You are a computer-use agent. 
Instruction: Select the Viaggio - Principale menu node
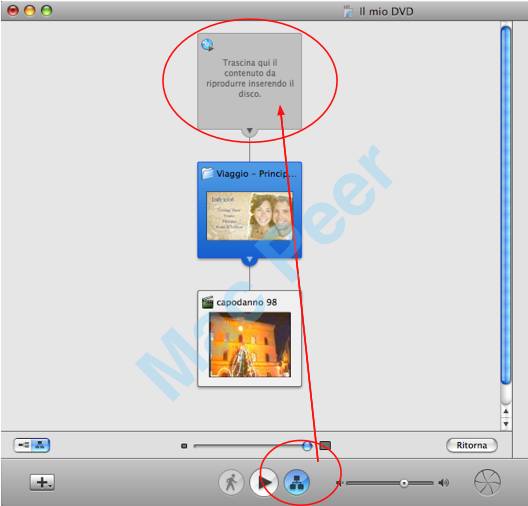pos(249,210)
